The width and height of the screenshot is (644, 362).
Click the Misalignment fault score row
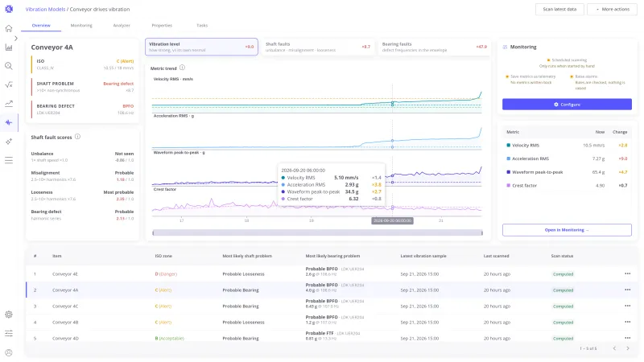[82, 176]
